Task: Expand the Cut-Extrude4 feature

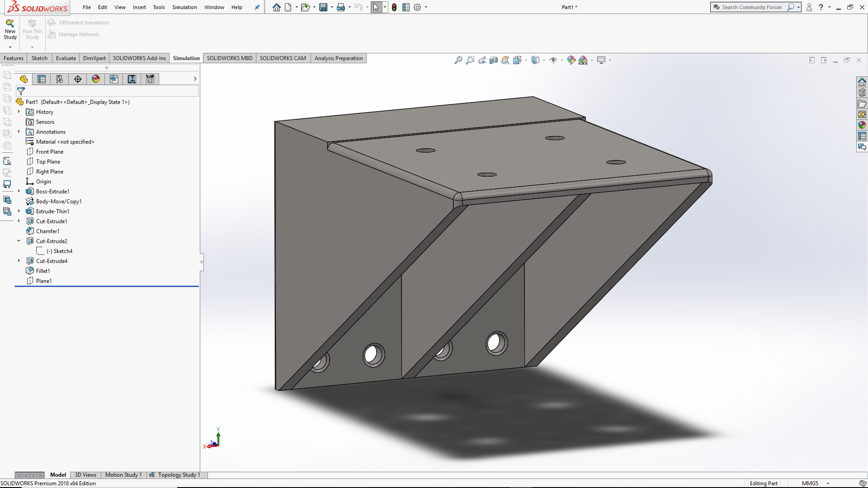Action: pos(19,261)
